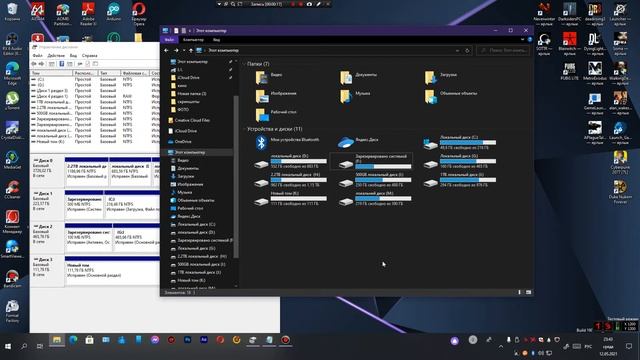640x360 pixels.
Task: Select Новая папка (3) in quick access
Action: pos(192,94)
